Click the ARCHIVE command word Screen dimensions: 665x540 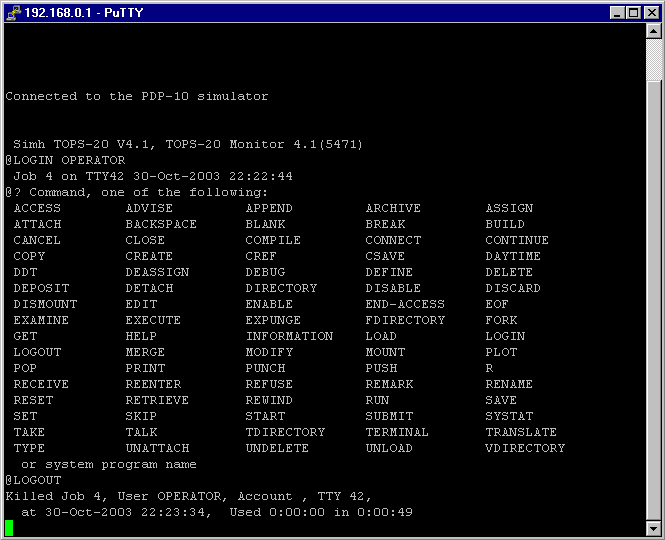[x=393, y=208]
